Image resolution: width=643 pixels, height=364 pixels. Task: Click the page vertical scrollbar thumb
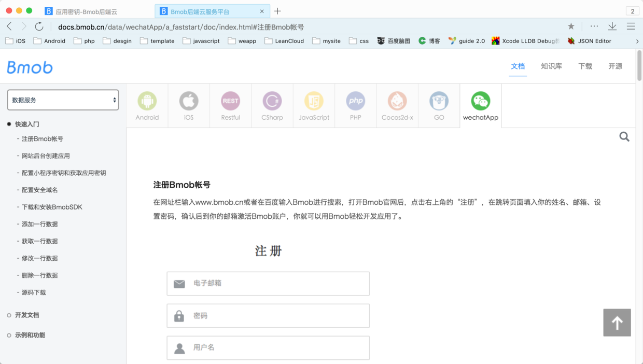click(639, 66)
